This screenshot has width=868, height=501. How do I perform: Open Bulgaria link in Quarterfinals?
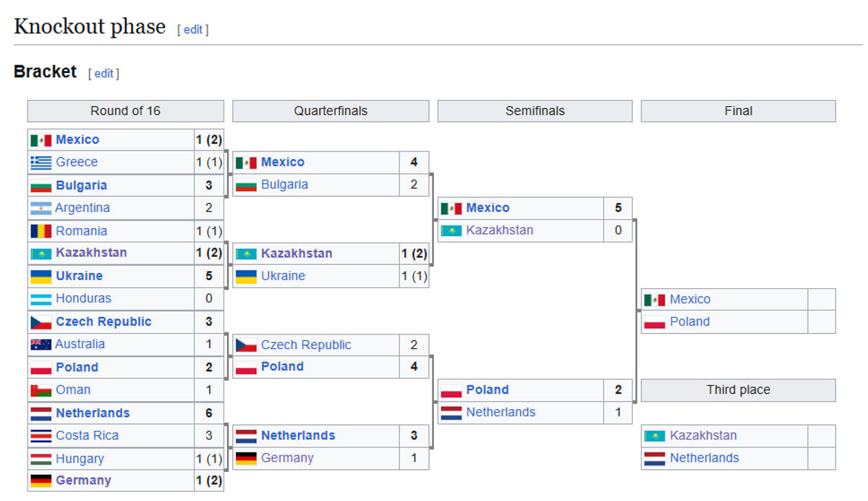point(284,185)
